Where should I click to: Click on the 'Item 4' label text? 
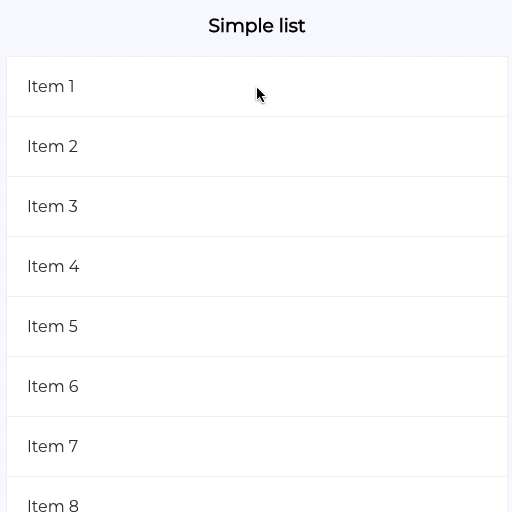pyautogui.click(x=53, y=267)
